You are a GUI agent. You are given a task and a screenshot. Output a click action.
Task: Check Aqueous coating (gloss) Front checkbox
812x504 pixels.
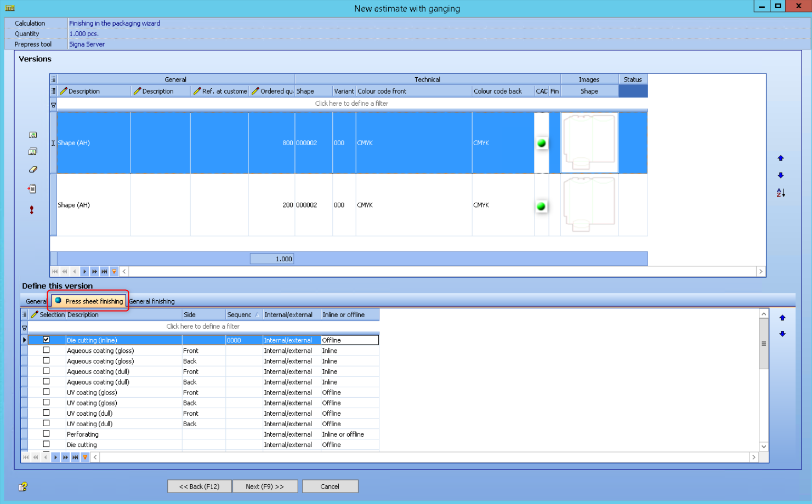coord(46,350)
